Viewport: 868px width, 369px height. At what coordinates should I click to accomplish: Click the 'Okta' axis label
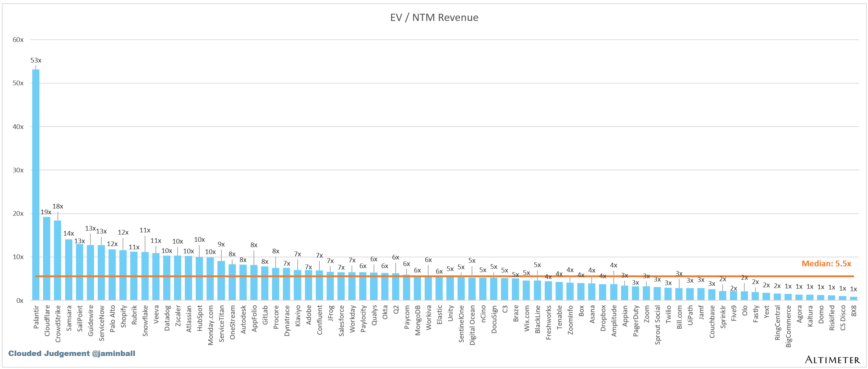point(385,313)
